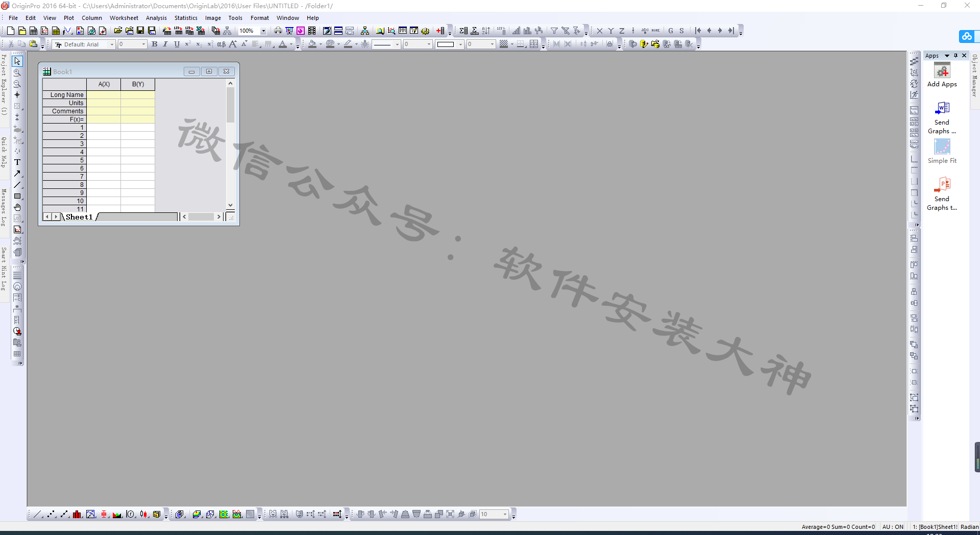Click the Add Data Filter funnel icon
Screen dimensions: 980x535
554,31
